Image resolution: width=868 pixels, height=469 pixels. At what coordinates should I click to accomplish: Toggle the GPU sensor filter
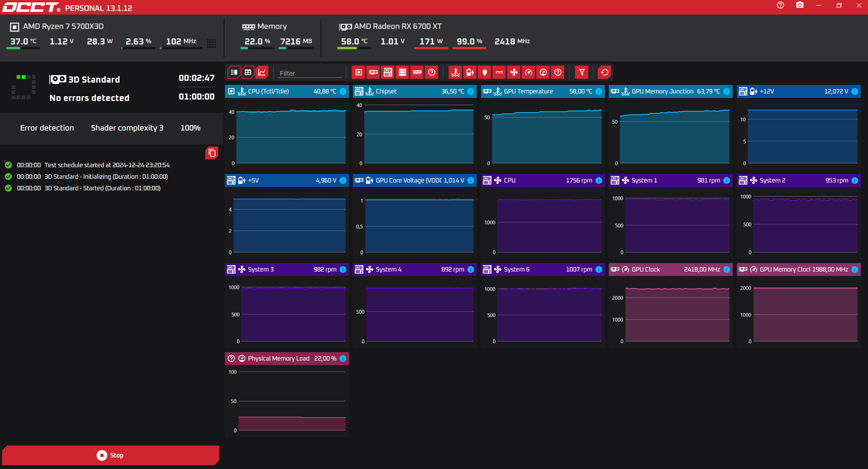pyautogui.click(x=373, y=72)
